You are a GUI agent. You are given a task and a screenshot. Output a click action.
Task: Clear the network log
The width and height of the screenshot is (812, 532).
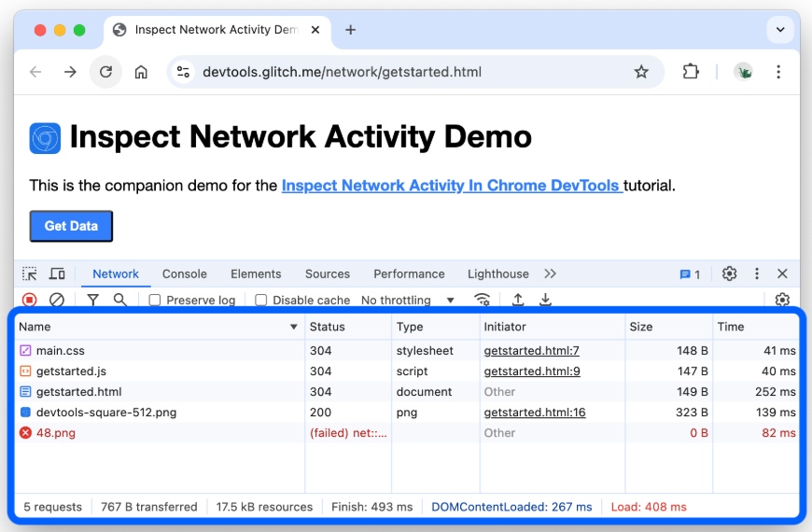coord(57,300)
